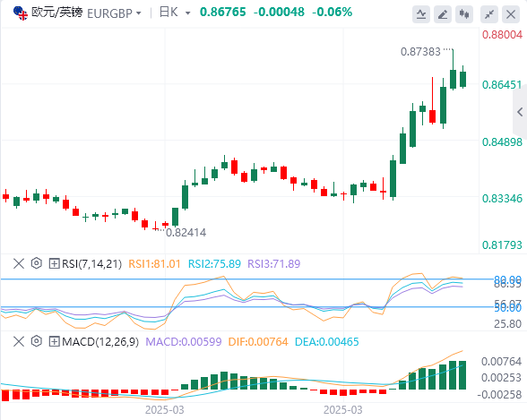Viewport: 527px width, 420px height.
Task: Open the chart indicator line icon
Action: pyautogui.click(x=421, y=14)
